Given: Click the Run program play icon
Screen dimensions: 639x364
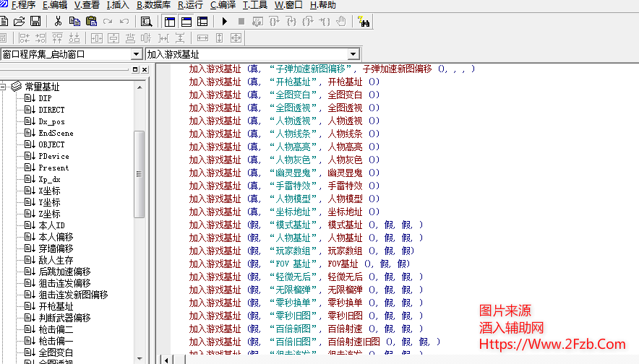Looking at the screenshot, I should pos(225,21).
